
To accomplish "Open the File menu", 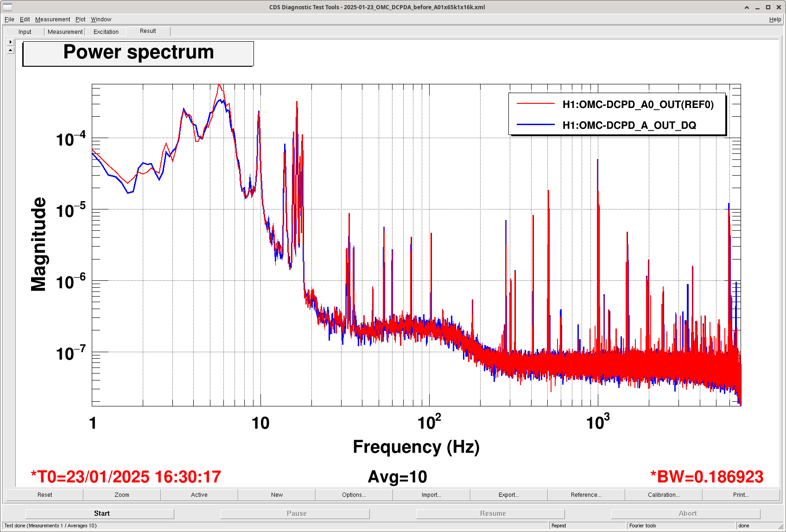I will [9, 19].
